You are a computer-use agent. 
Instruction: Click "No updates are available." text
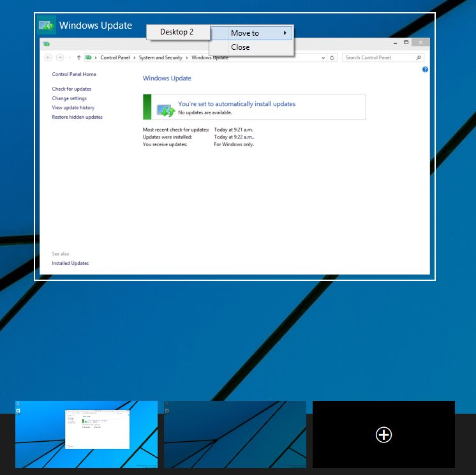pos(205,112)
